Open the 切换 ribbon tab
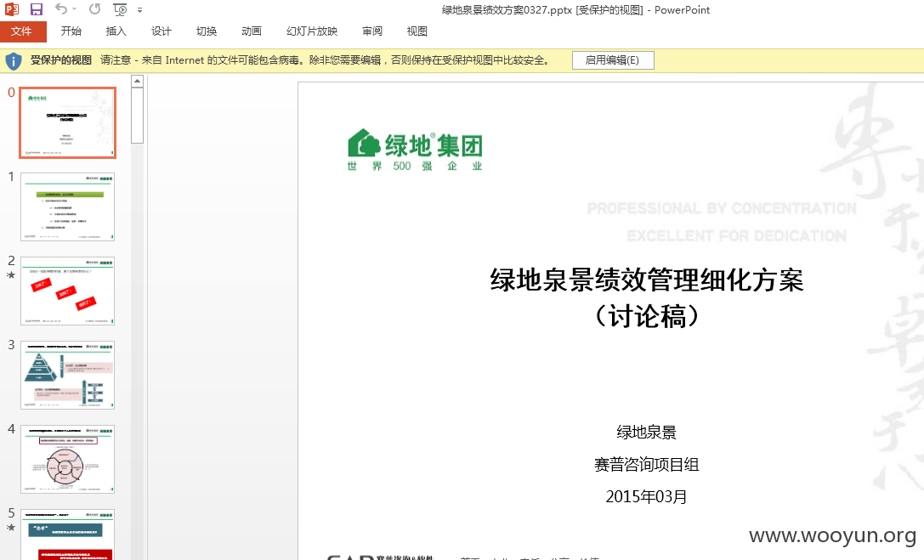 point(207,31)
